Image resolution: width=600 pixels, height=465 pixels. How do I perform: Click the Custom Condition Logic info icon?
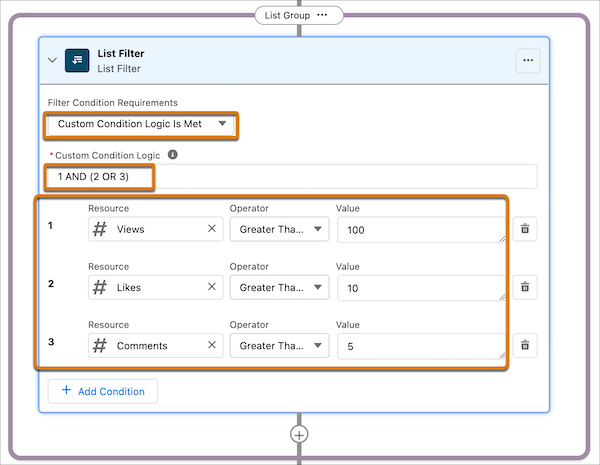pos(172,155)
